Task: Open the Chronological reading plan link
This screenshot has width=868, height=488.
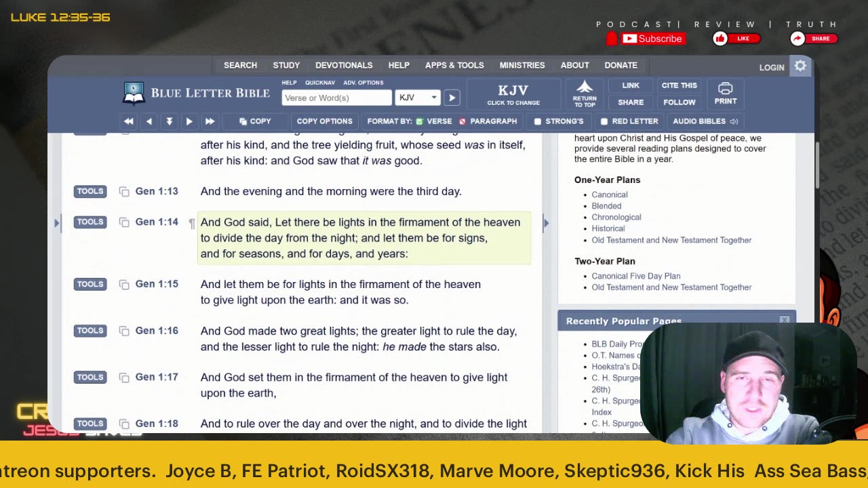Action: (616, 217)
